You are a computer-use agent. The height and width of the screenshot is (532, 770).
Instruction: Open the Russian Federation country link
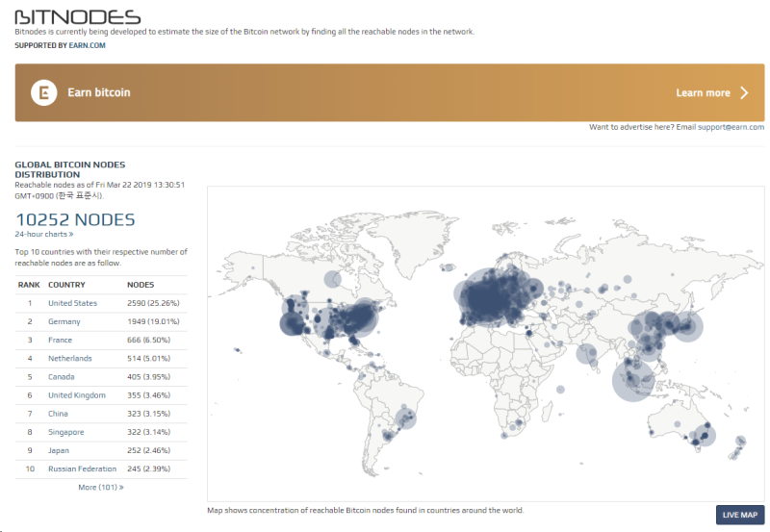(82, 469)
